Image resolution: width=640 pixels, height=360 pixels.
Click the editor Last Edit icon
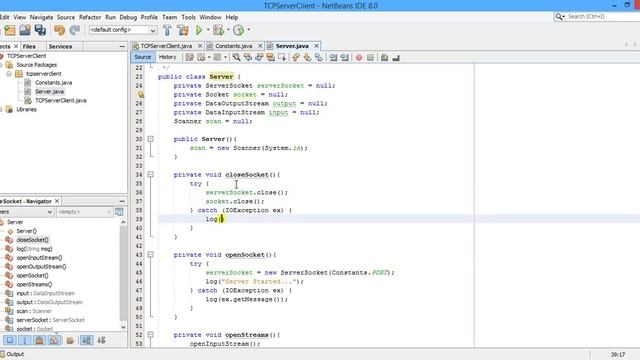[x=189, y=58]
